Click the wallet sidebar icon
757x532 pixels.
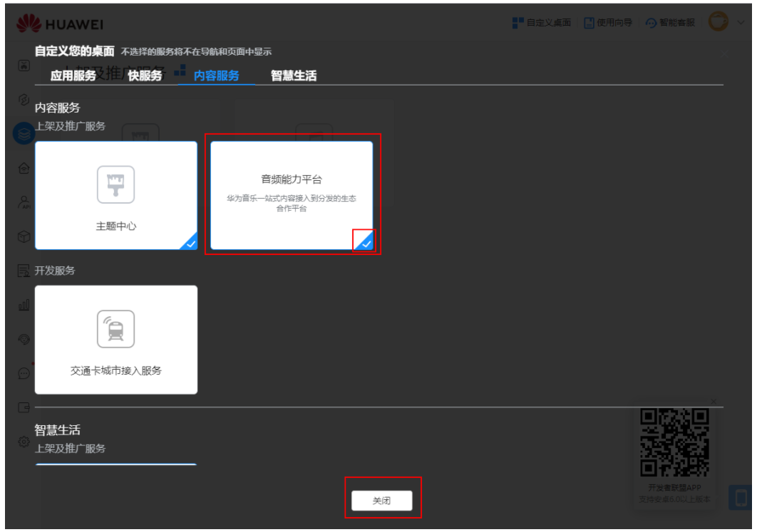point(24,407)
